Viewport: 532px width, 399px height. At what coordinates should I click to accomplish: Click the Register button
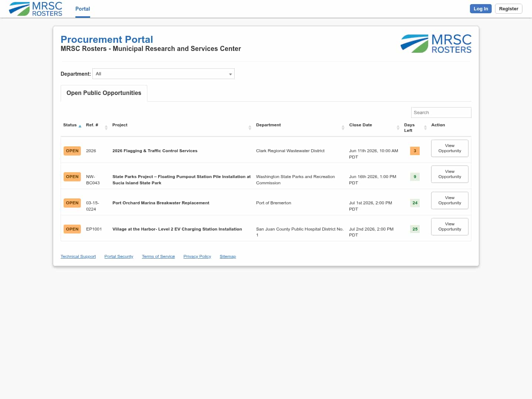coord(508,9)
